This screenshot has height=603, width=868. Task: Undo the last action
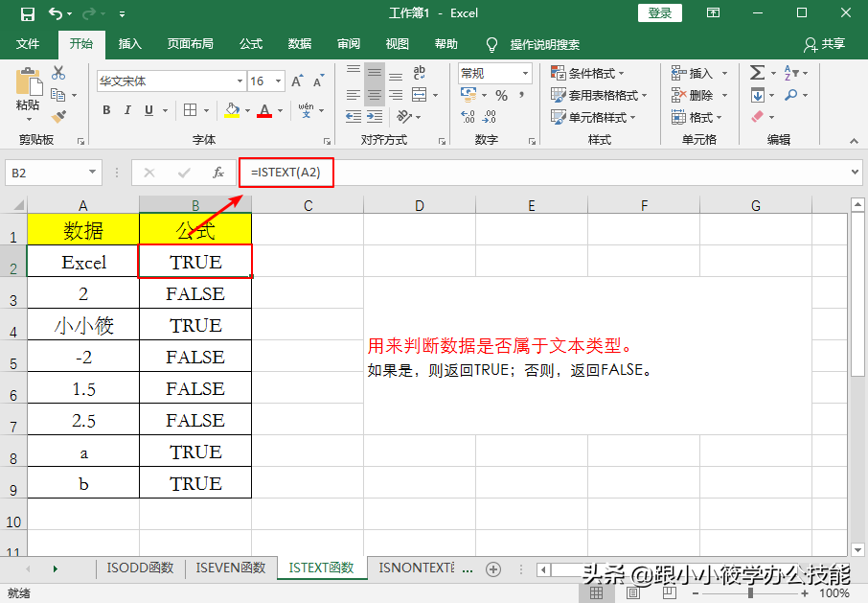click(56, 13)
